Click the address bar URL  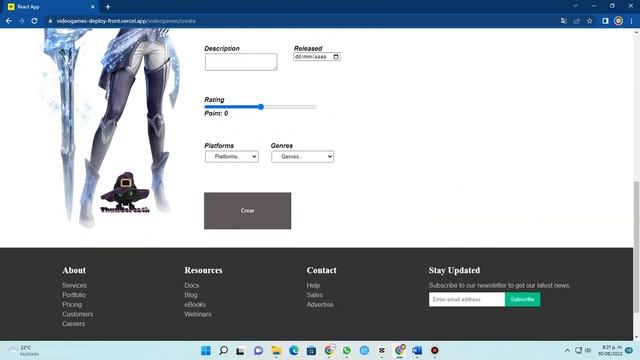126,21
